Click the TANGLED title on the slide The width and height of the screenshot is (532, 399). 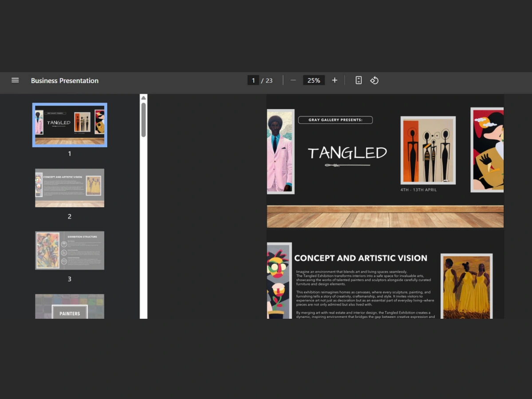click(347, 153)
